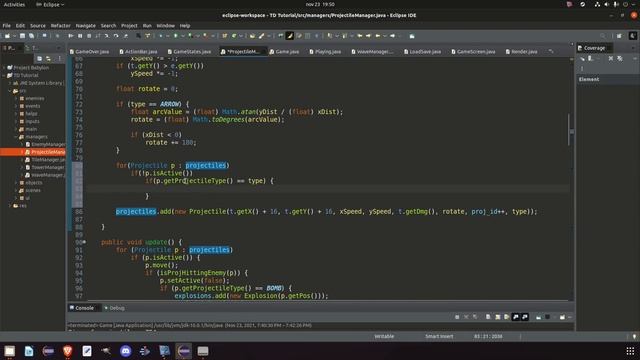This screenshot has height=360, width=640.
Task: Select the Java perspective icon at toolbar end
Action: [633, 36]
